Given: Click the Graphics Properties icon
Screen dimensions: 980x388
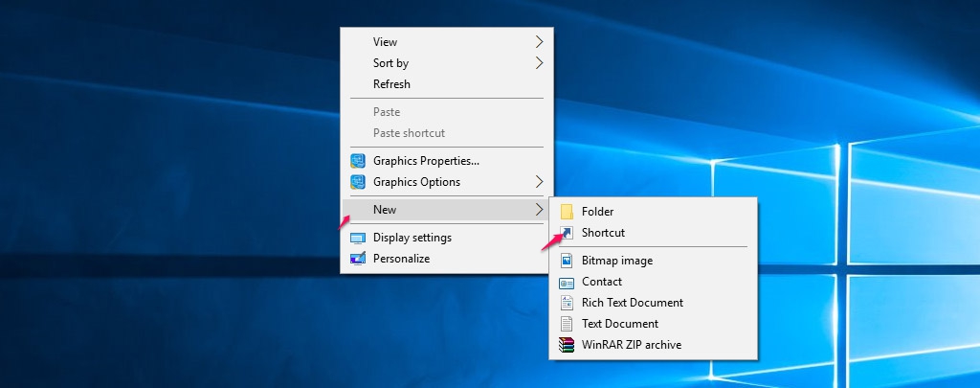Looking at the screenshot, I should coord(358,161).
